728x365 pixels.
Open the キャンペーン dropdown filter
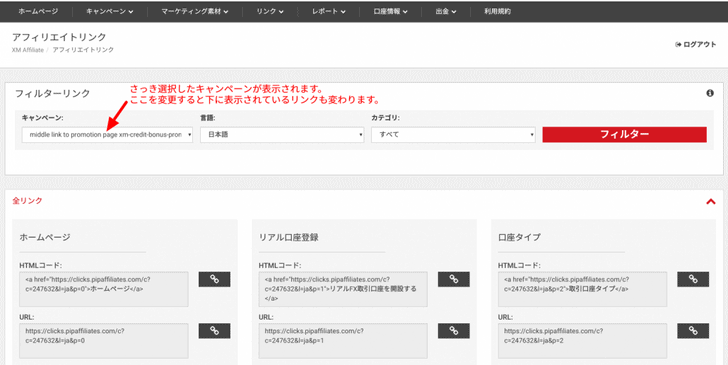(x=107, y=135)
